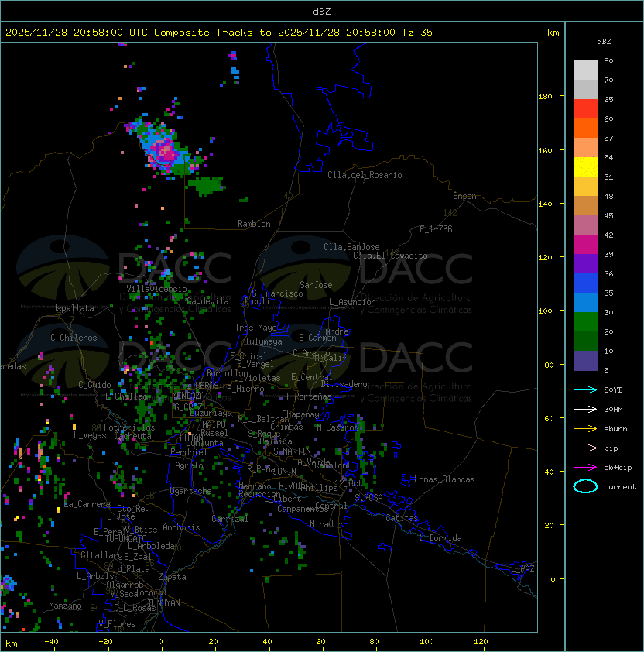Click the 'Encon' map label
This screenshot has height=652, width=644.
coord(464,196)
